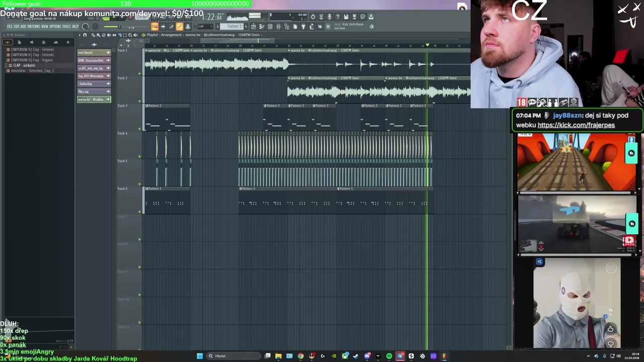Click the playlist horizontal scrollbar thumb

coord(237,41)
